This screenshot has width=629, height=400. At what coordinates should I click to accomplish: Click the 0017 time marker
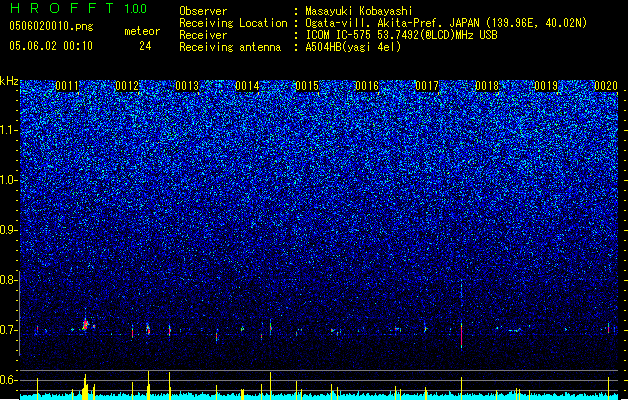click(x=427, y=86)
